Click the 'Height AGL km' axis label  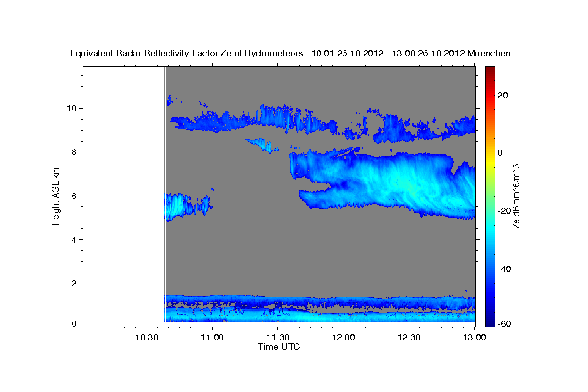point(56,196)
